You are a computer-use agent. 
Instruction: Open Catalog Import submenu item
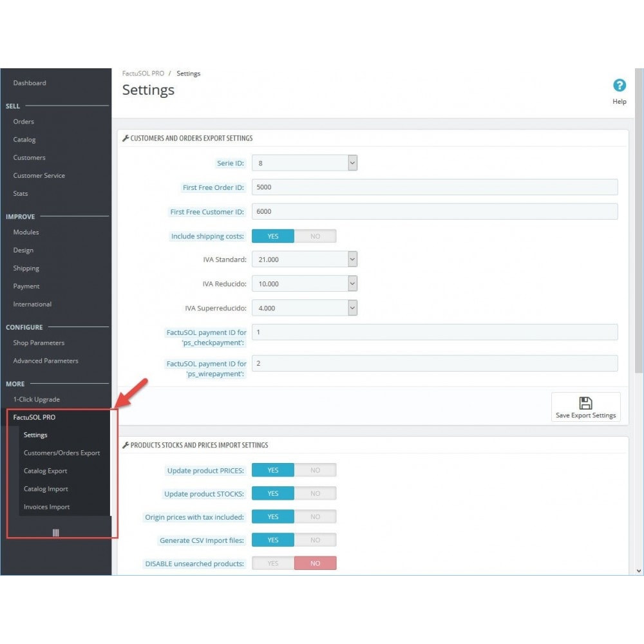tap(46, 489)
